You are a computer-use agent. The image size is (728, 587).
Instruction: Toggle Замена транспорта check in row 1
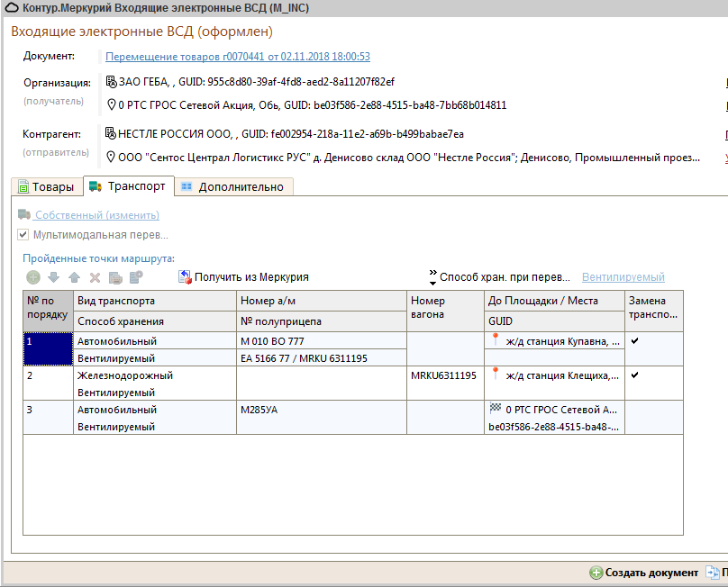(634, 341)
